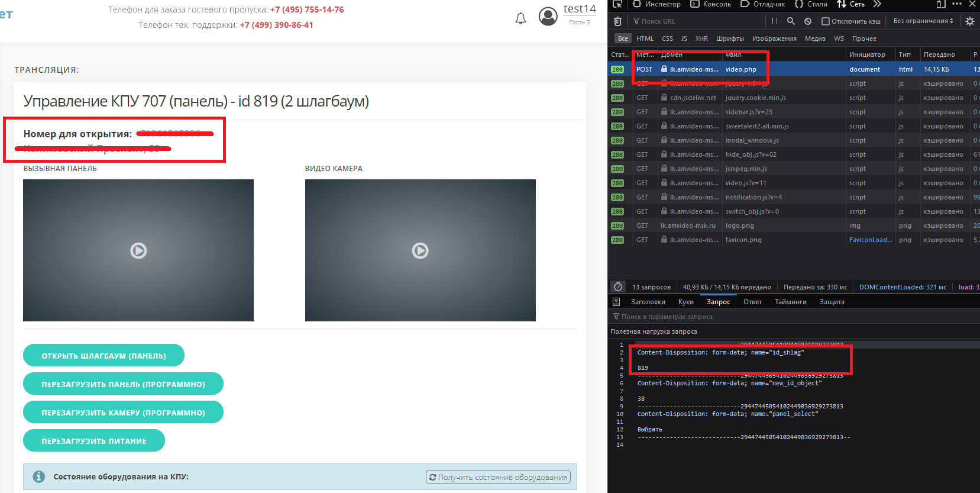980x493 pixels.
Task: Toggle the disable cache checkbox
Action: tap(826, 21)
